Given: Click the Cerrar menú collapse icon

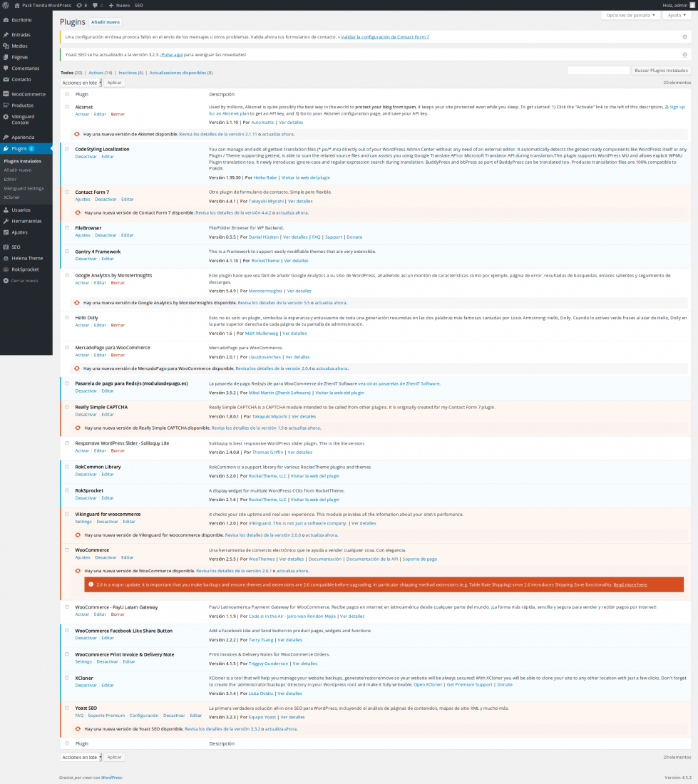Looking at the screenshot, I should (6, 281).
